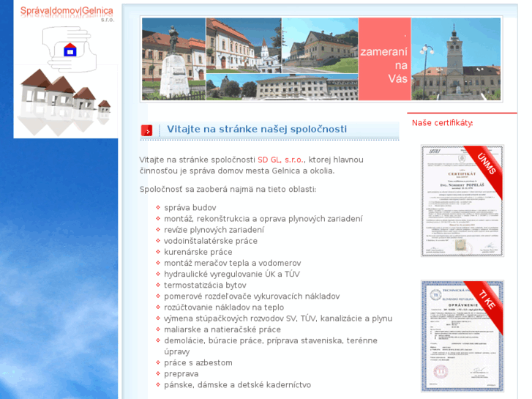Click the Správa domov Gelnica logo text
Image resolution: width=532 pixels, height=399 pixels.
67,11
